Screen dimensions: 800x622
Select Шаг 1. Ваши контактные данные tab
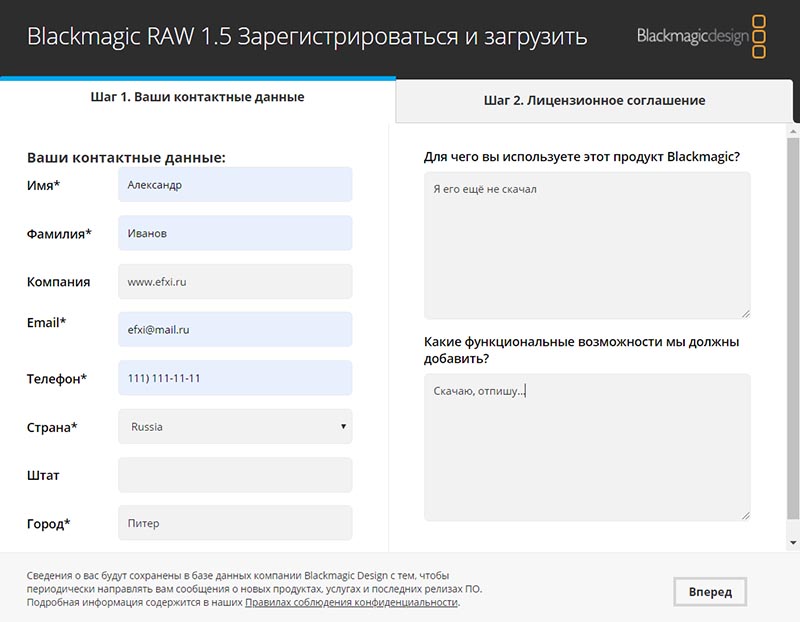[x=197, y=97]
